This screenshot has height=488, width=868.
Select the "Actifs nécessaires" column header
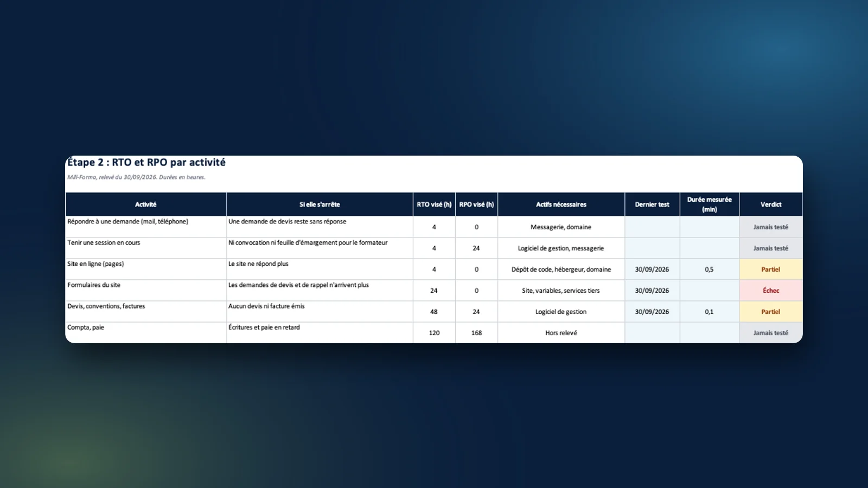pyautogui.click(x=561, y=204)
